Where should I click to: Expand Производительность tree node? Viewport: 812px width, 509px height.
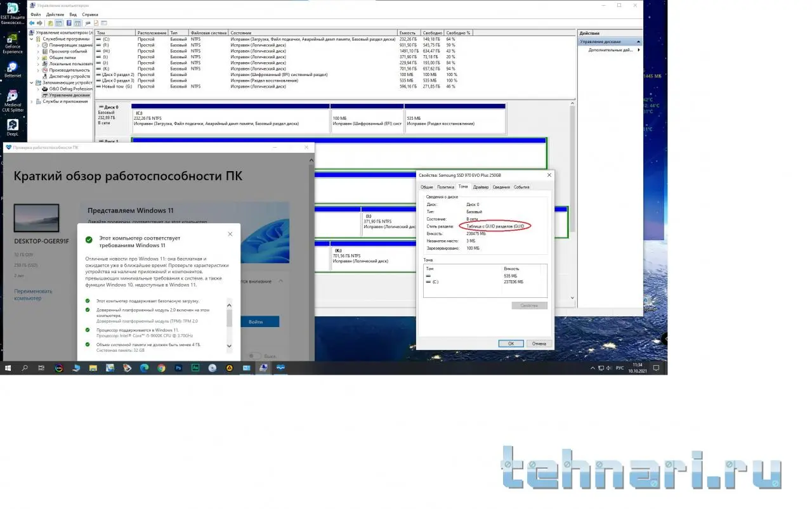pos(38,70)
